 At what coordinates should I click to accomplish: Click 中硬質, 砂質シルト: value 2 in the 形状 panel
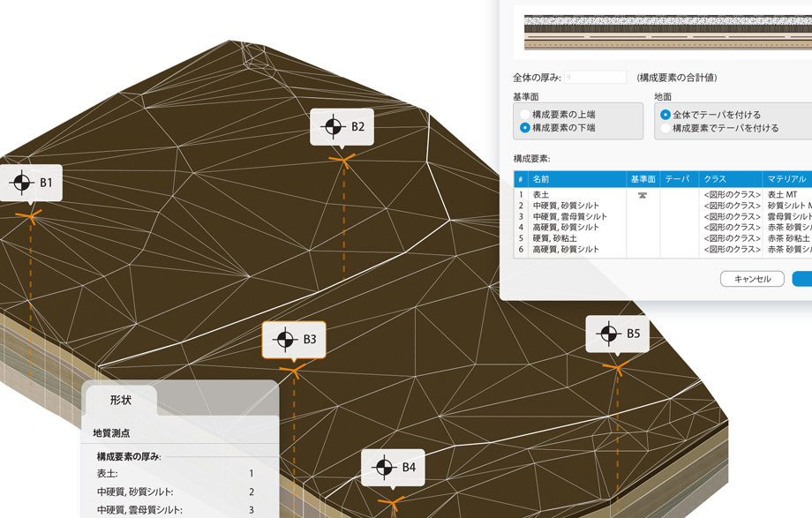click(252, 492)
